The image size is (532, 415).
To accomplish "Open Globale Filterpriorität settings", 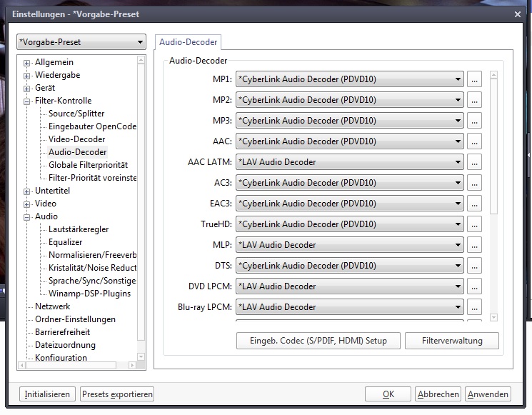I will [x=89, y=165].
